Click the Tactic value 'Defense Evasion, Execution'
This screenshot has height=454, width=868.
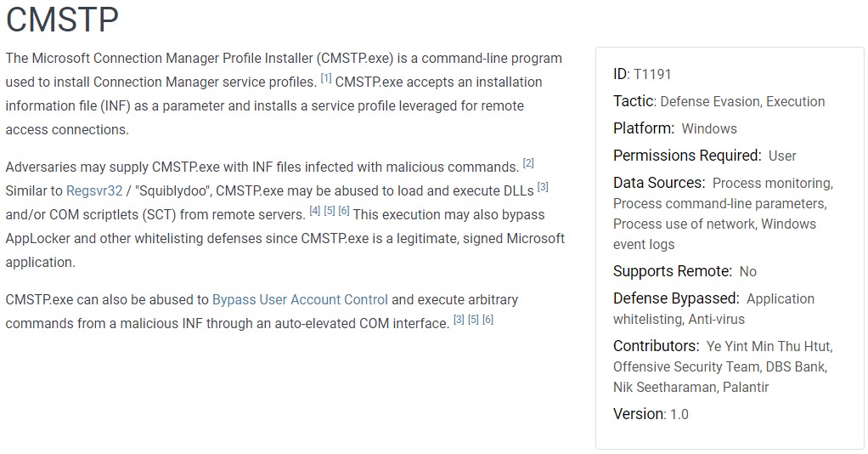[742, 101]
